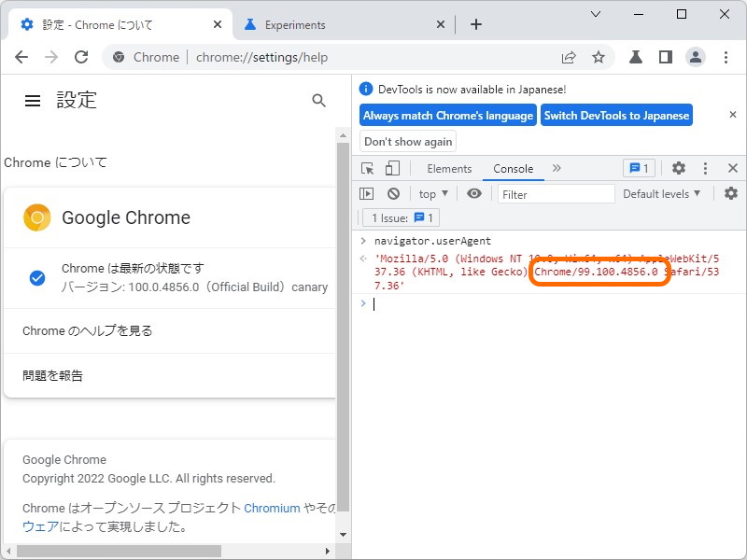Click Switch DevTools to Japanese
This screenshot has width=747, height=560.
[x=616, y=116]
